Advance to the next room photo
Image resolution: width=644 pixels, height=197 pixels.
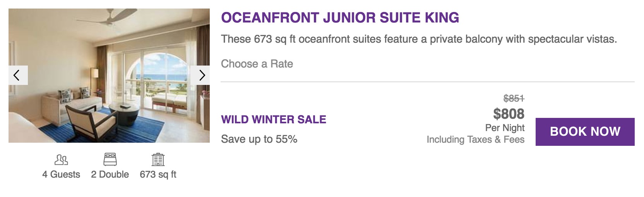(x=200, y=75)
